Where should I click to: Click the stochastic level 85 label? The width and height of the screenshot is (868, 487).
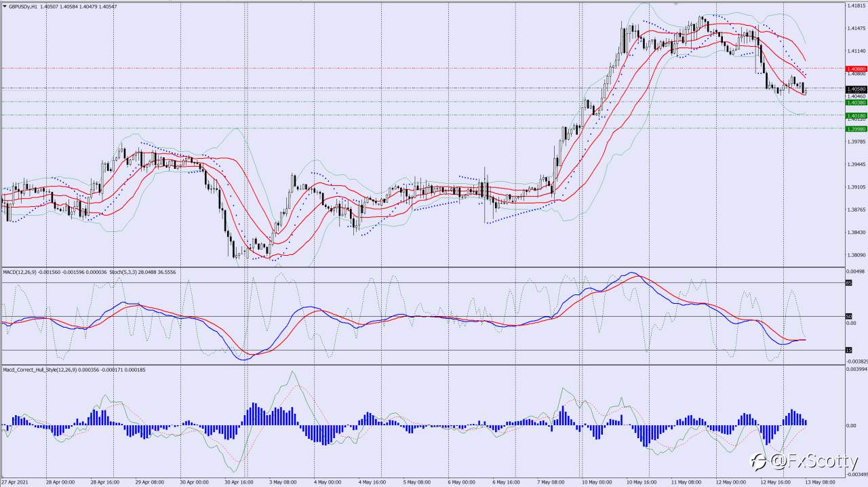click(x=848, y=283)
